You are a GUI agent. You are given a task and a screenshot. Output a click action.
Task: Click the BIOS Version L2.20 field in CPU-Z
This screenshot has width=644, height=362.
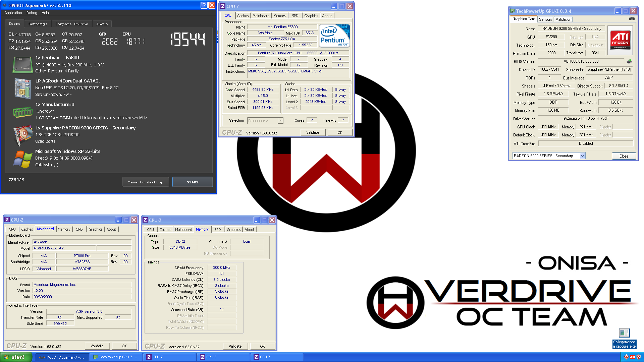tap(82, 291)
